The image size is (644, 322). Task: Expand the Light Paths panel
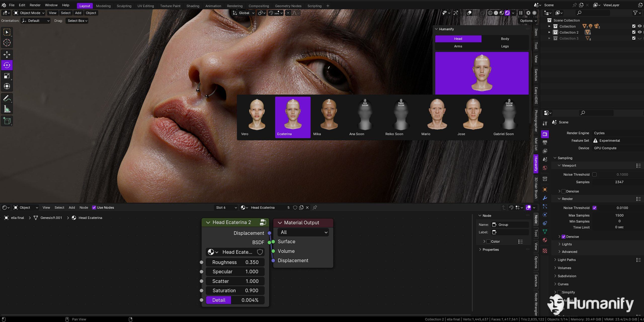point(566,260)
